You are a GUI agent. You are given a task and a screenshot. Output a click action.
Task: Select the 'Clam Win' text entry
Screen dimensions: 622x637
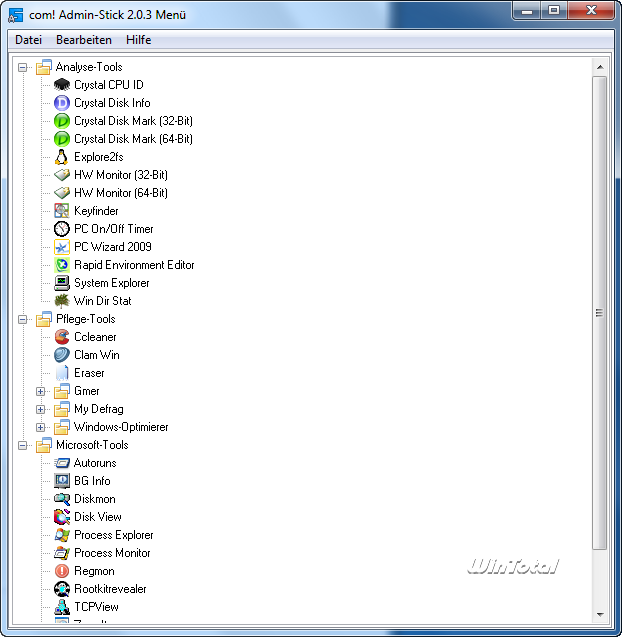(97, 355)
